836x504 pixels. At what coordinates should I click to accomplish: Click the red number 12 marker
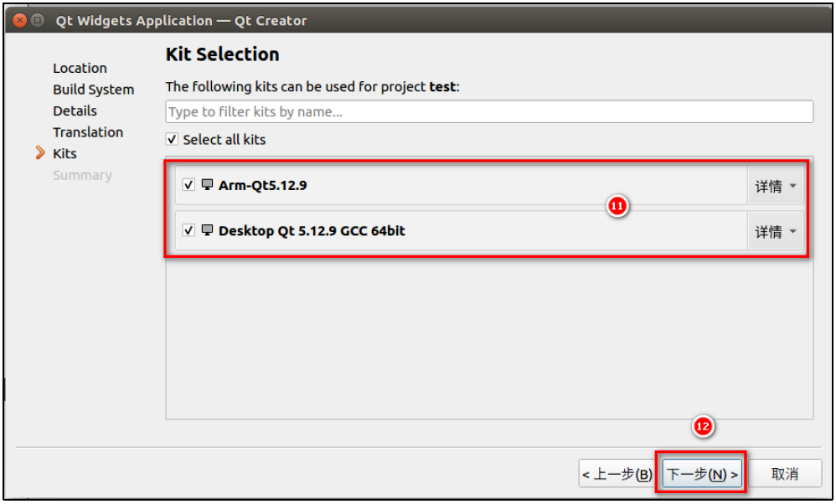coord(703,427)
